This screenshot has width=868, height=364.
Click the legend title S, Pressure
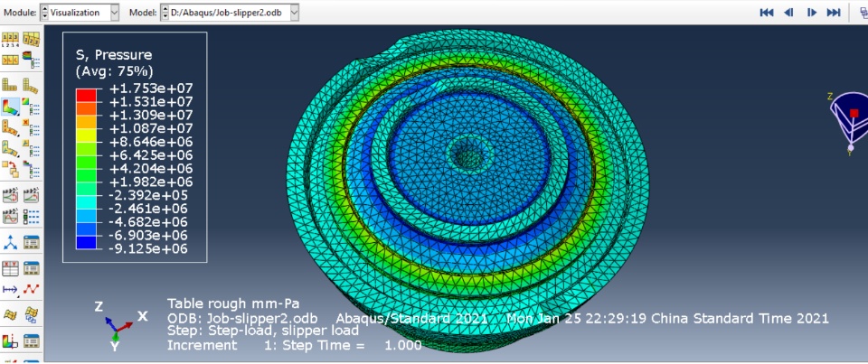[x=114, y=55]
